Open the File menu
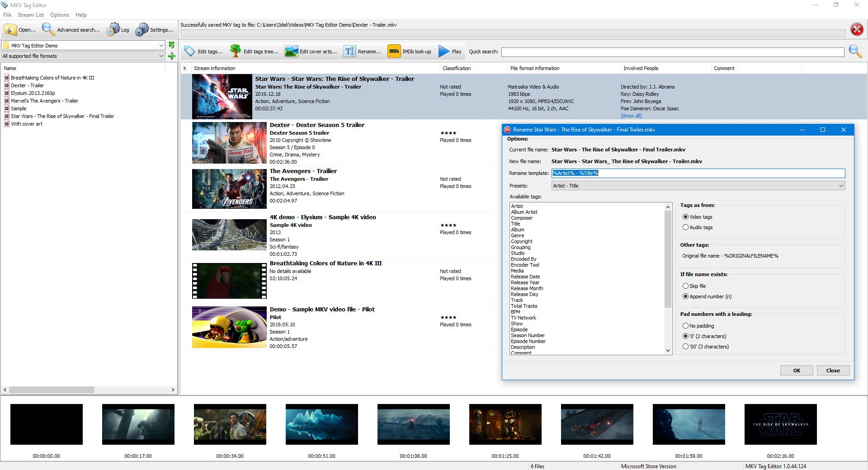The height and width of the screenshot is (470, 868). 7,14
